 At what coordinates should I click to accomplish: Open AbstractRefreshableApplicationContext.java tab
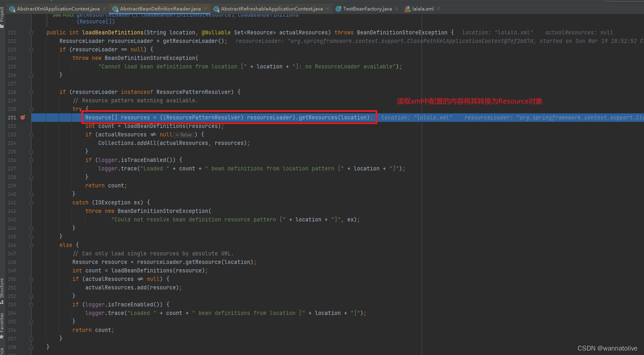click(272, 9)
